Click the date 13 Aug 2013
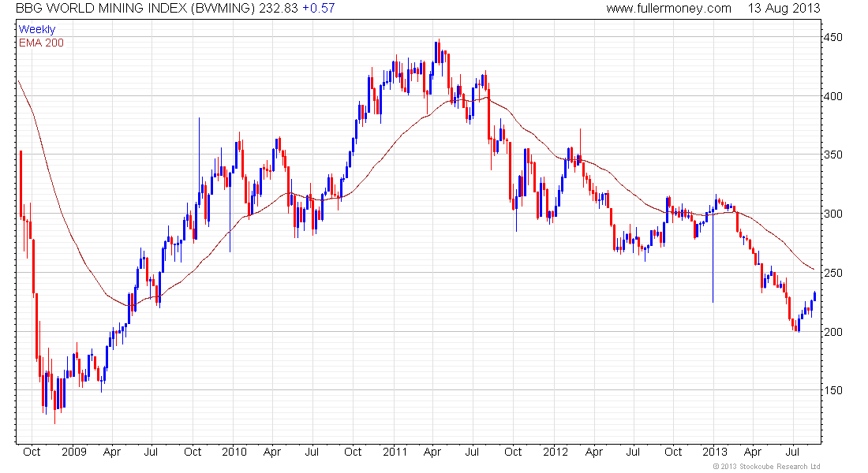The height and width of the screenshot is (473, 868). [x=784, y=9]
